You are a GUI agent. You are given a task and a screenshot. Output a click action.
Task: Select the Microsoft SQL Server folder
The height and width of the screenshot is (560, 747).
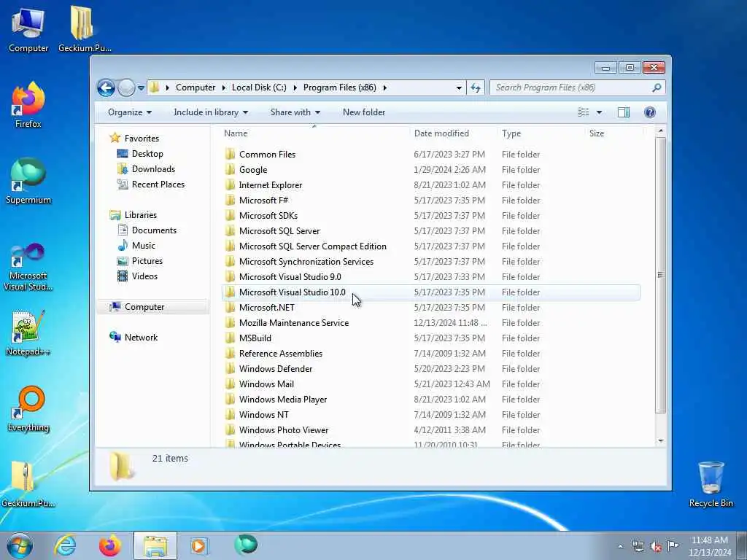pos(279,231)
